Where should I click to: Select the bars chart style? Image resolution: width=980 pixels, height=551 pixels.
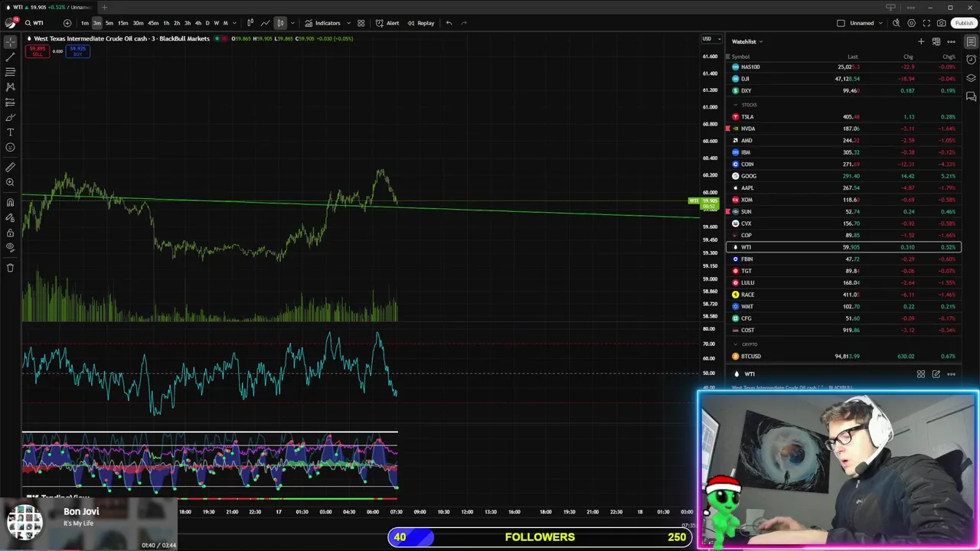[x=250, y=23]
